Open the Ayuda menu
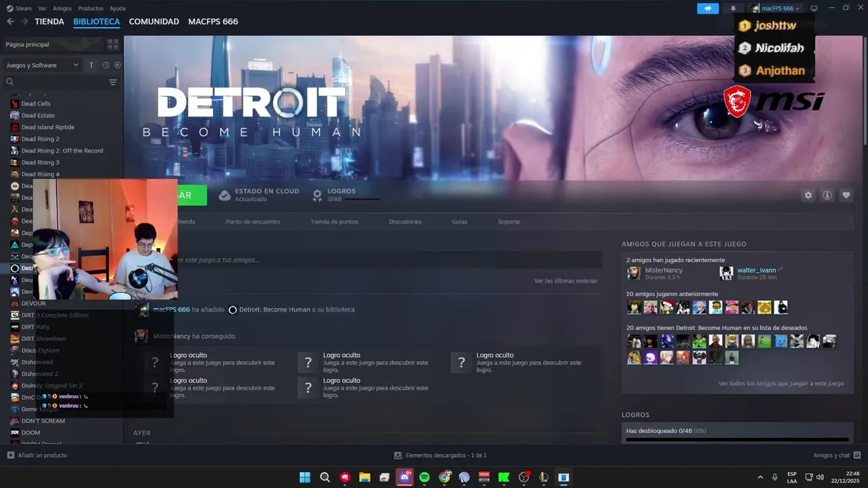The height and width of the screenshot is (488, 868). click(117, 8)
